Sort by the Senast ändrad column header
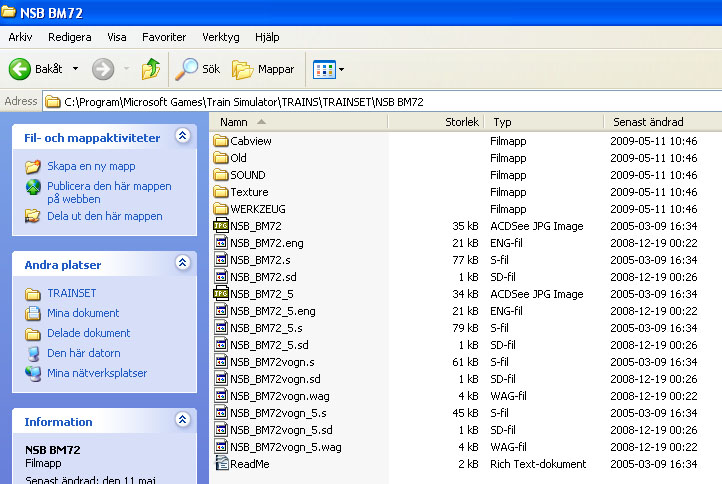The image size is (722, 484). (663, 122)
